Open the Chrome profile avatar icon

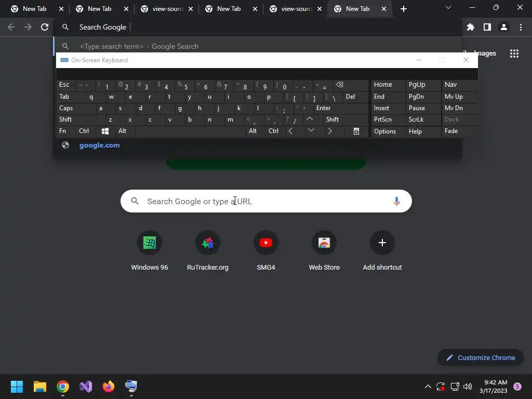point(503,27)
